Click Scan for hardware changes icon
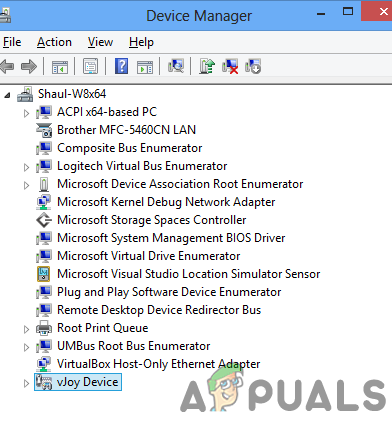 click(x=176, y=66)
